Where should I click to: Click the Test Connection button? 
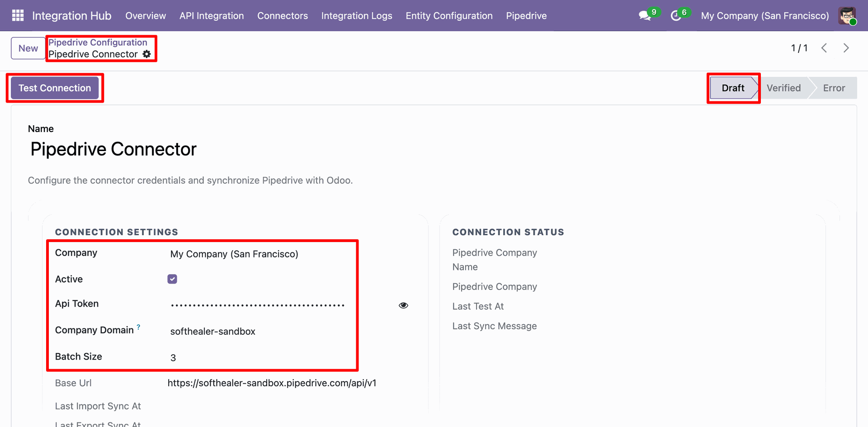[x=55, y=88]
